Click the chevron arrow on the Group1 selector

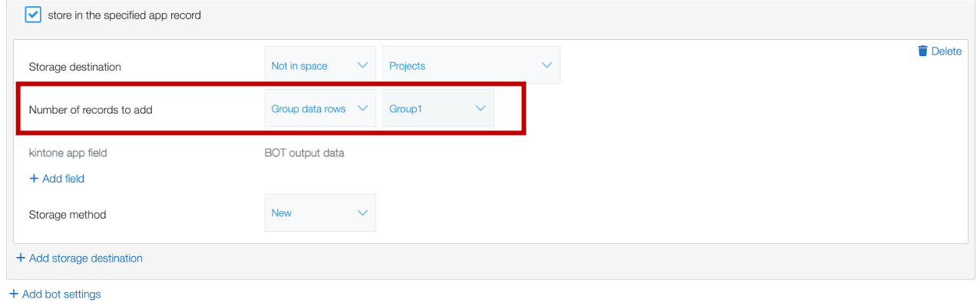pos(481,109)
